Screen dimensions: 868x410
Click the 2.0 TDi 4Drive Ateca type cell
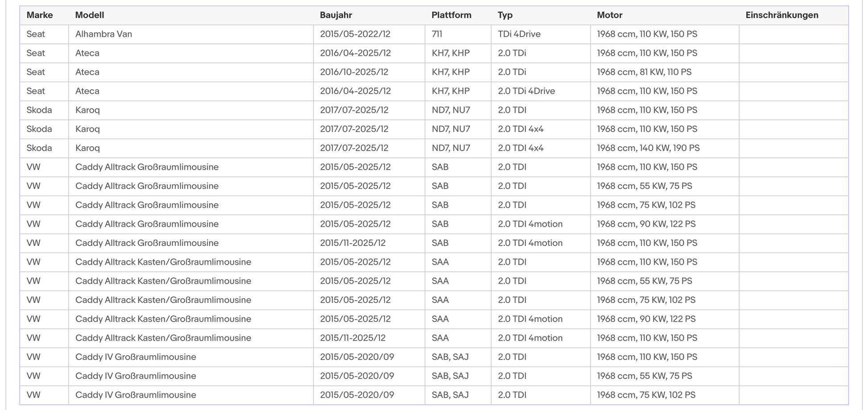[x=541, y=91]
